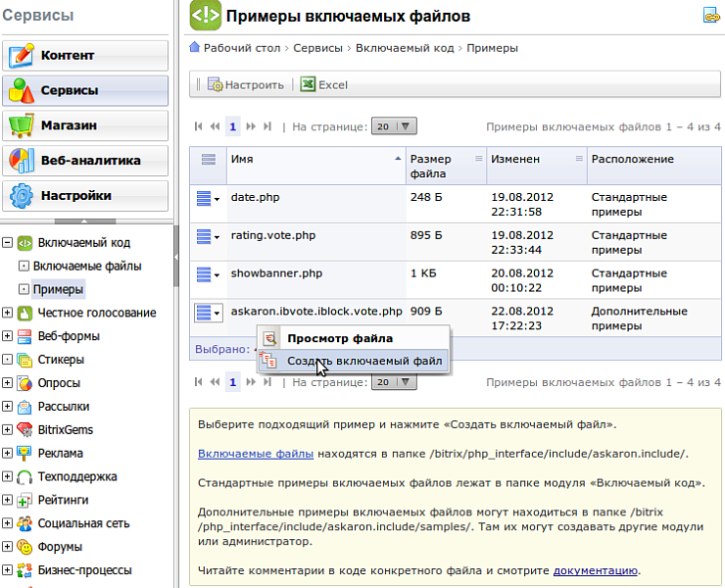Collapse the Включаемый код tree node

8,243
